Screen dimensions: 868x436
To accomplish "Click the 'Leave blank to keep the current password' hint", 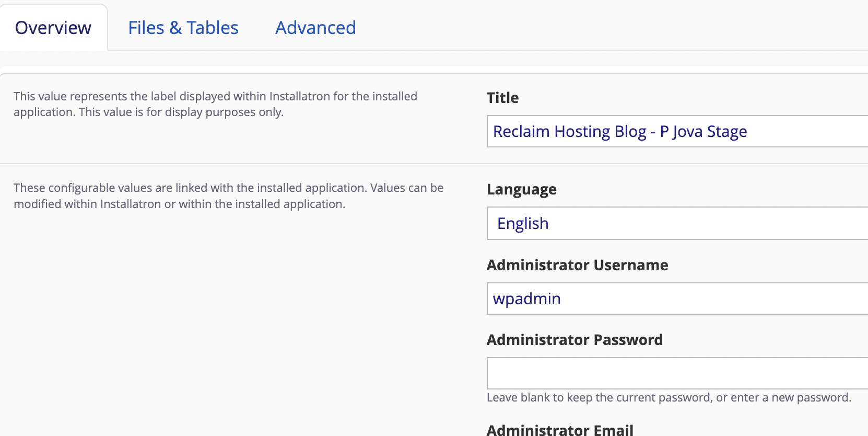I will point(669,397).
